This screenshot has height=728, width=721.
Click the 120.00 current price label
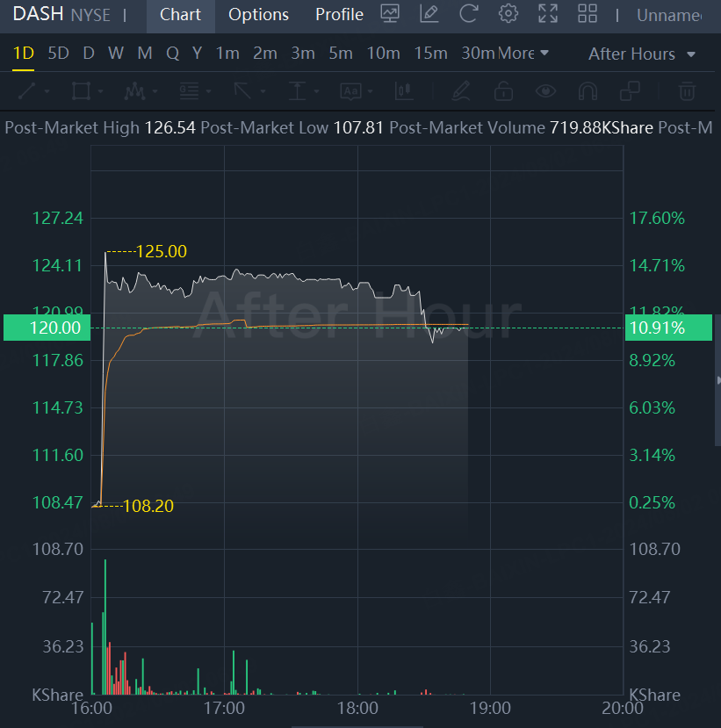point(47,328)
